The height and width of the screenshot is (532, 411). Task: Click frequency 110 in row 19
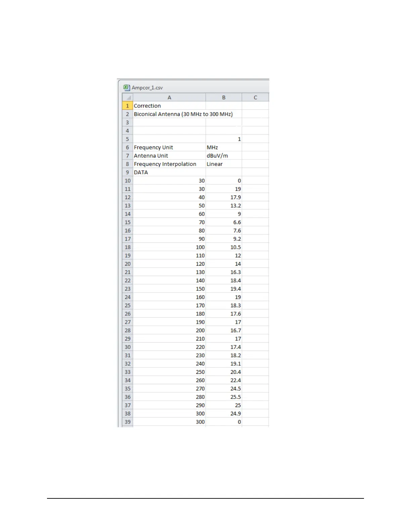[169, 256]
